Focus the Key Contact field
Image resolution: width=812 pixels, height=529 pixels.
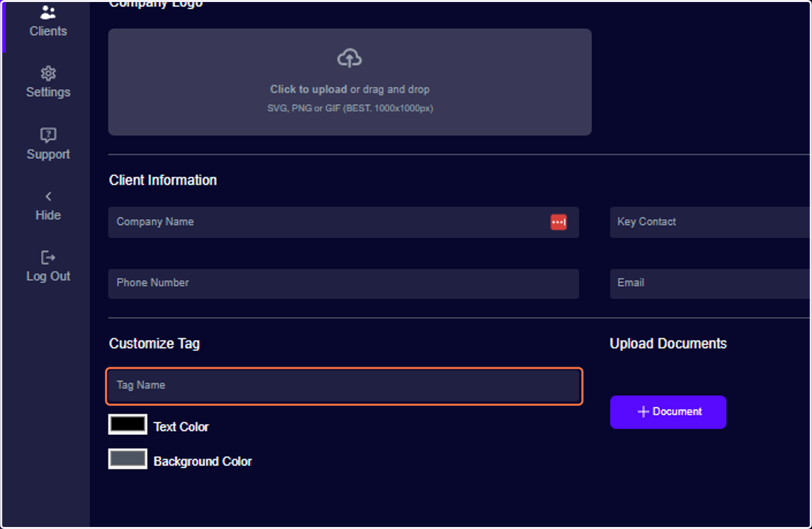(x=710, y=222)
